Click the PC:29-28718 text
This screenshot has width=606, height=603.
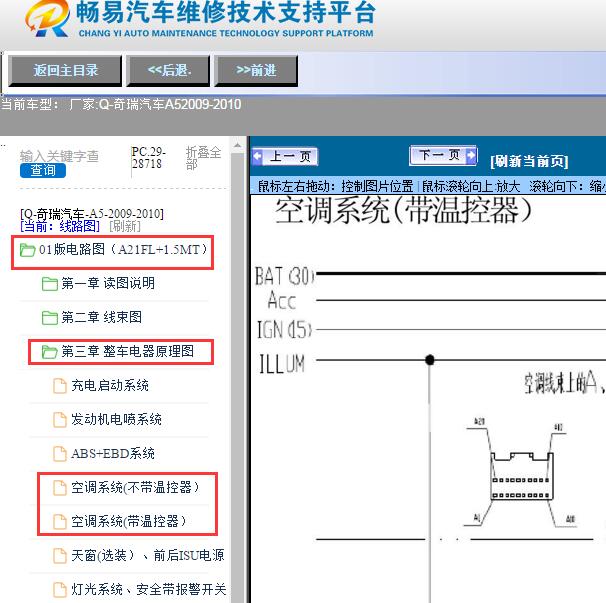point(148,158)
